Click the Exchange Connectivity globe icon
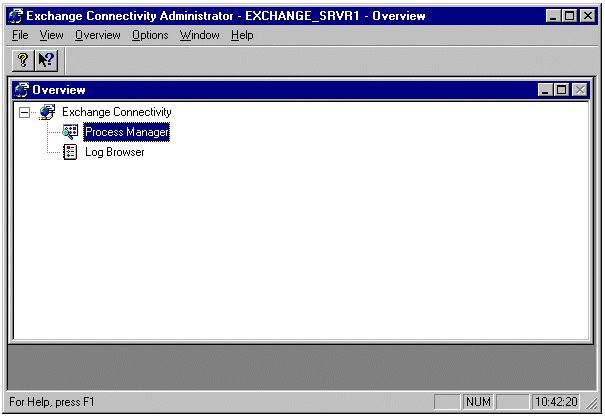The width and height of the screenshot is (605, 417). [x=47, y=112]
